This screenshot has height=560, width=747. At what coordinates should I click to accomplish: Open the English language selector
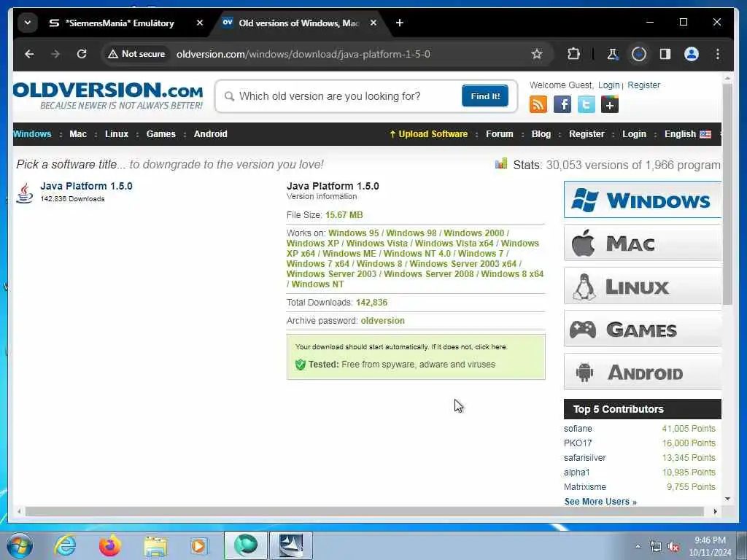687,134
